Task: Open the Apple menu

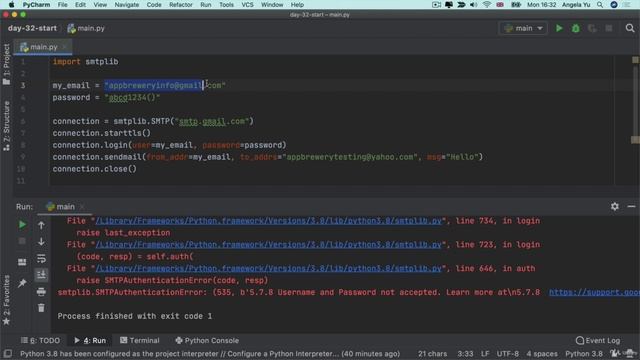Action: pos(11,5)
